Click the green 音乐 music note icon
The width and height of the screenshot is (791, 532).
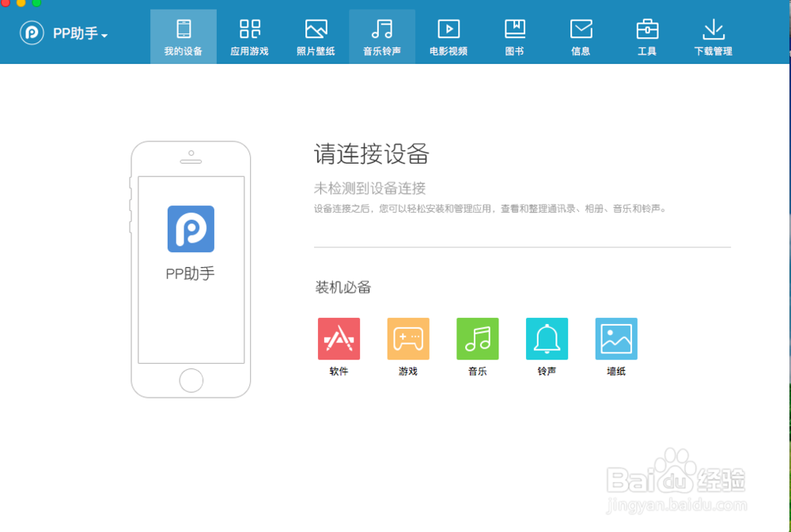[478, 339]
